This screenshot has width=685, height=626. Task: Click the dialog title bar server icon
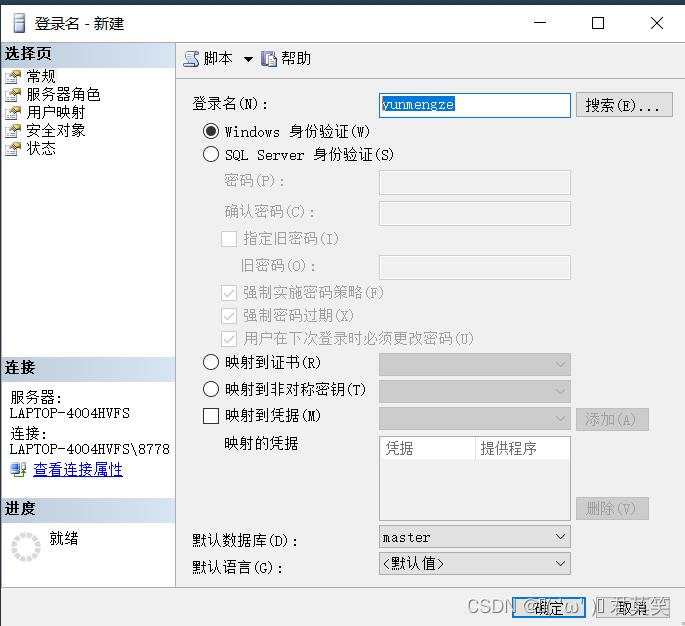19,23
